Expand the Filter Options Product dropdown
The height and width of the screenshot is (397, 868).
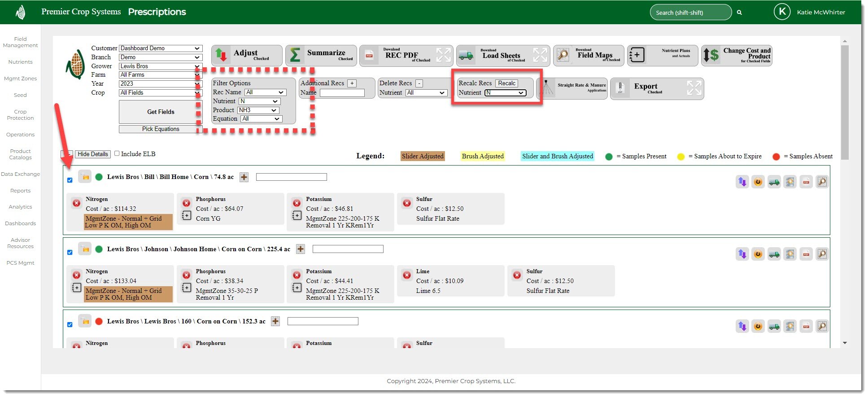coord(258,110)
